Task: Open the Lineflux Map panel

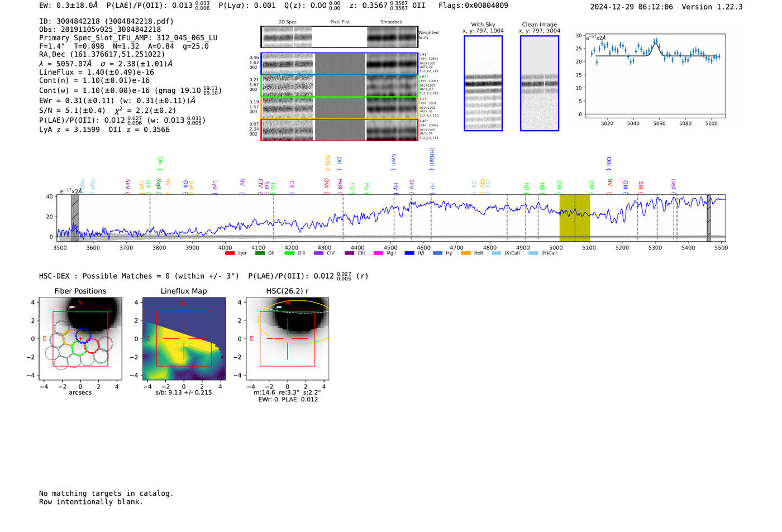Action: [x=184, y=339]
